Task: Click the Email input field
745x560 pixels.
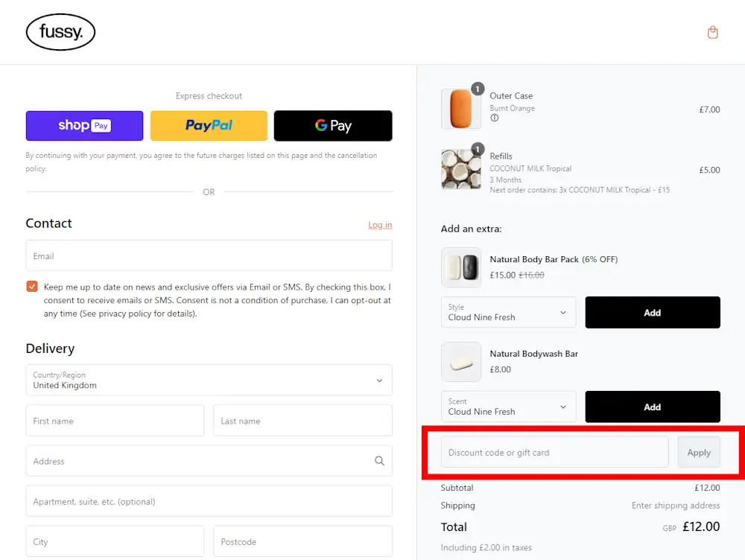Action: (x=209, y=256)
